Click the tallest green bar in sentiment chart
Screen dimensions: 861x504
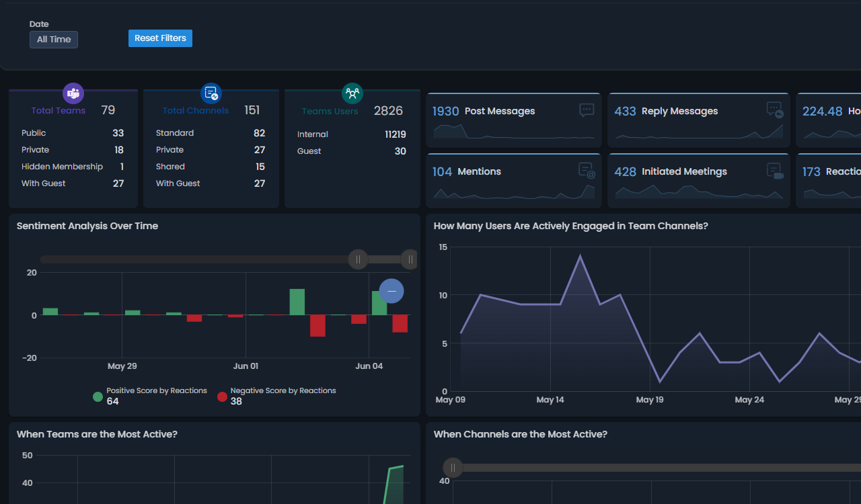click(x=297, y=302)
